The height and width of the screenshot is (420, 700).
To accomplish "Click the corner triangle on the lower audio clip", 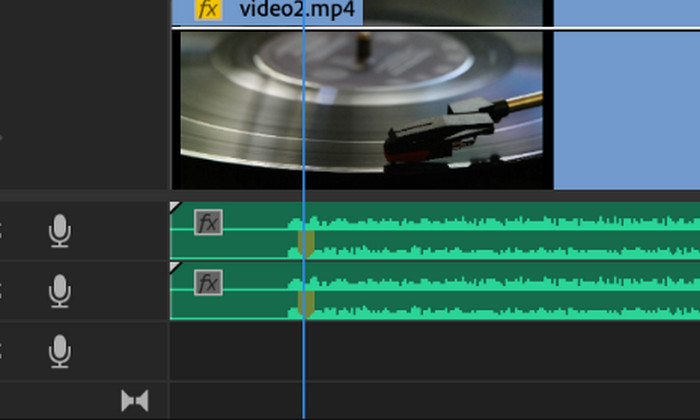I will pos(176,267).
